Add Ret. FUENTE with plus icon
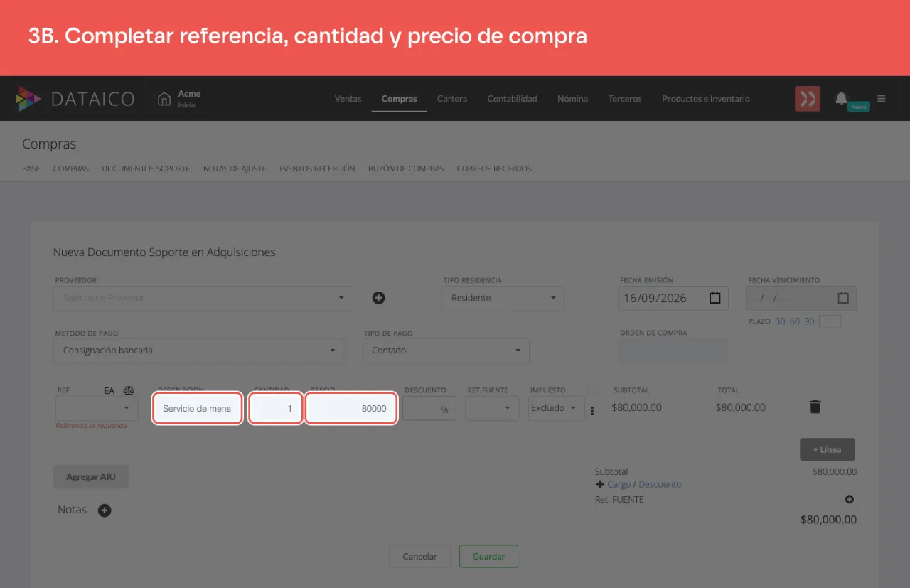Viewport: 910px width, 588px height. point(850,500)
